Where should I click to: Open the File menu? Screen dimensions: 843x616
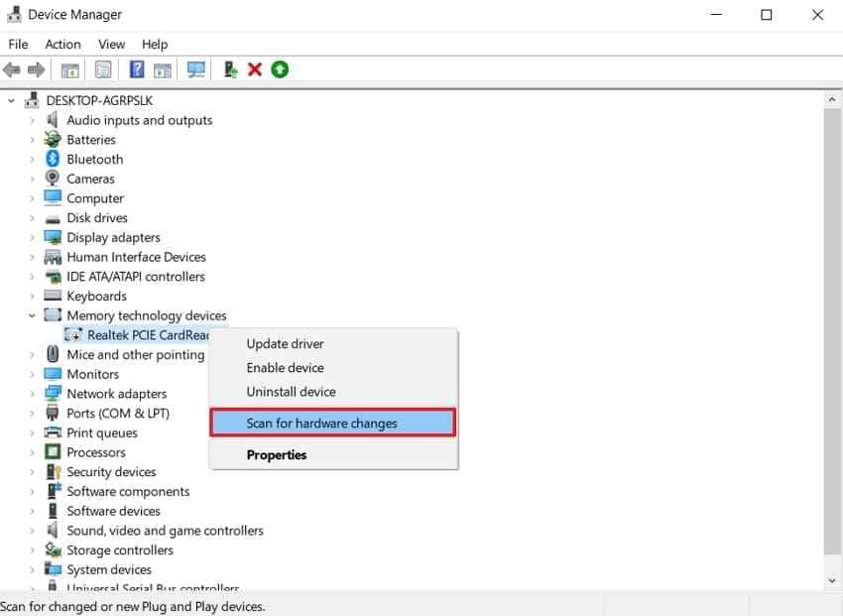pos(18,44)
